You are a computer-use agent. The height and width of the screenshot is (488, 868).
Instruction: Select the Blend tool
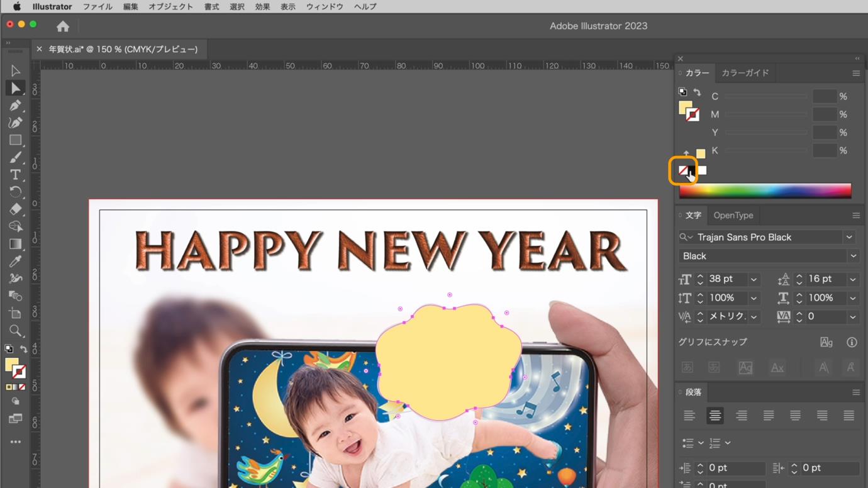[x=16, y=296]
